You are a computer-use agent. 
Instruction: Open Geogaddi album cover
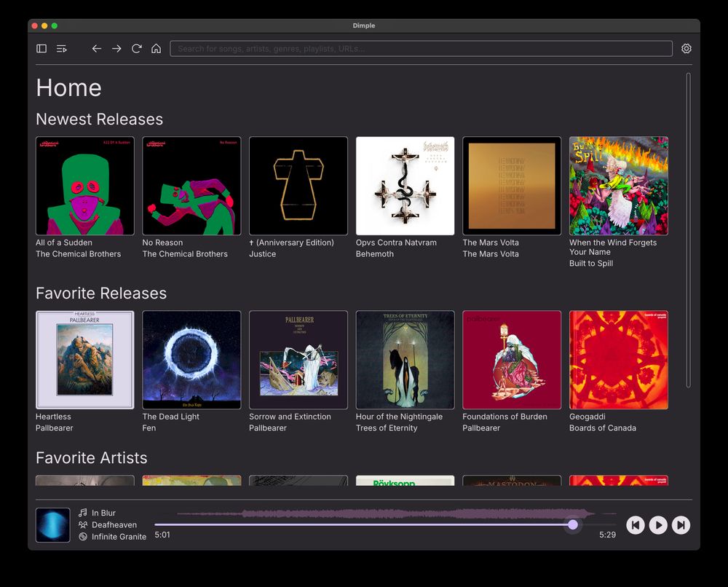coord(619,360)
